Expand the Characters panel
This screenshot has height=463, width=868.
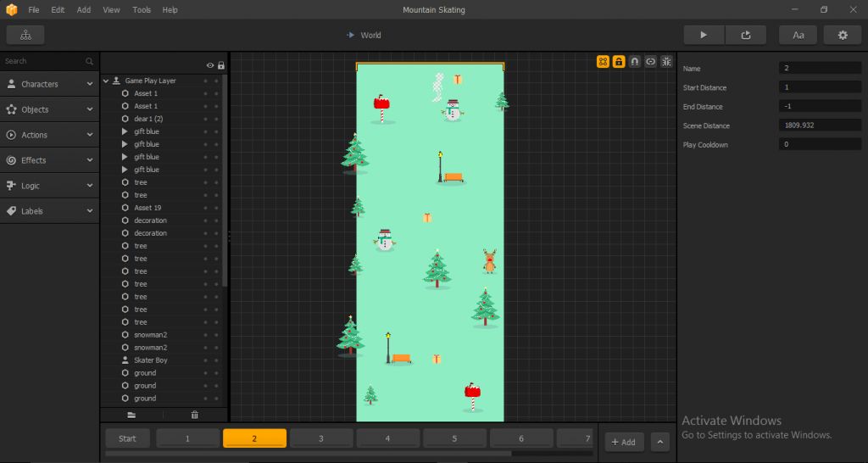point(49,84)
